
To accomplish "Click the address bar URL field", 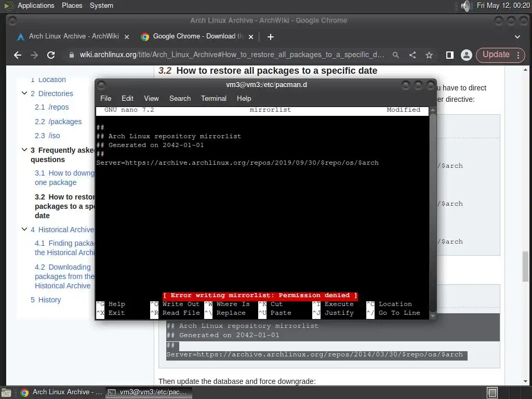I will click(231, 55).
